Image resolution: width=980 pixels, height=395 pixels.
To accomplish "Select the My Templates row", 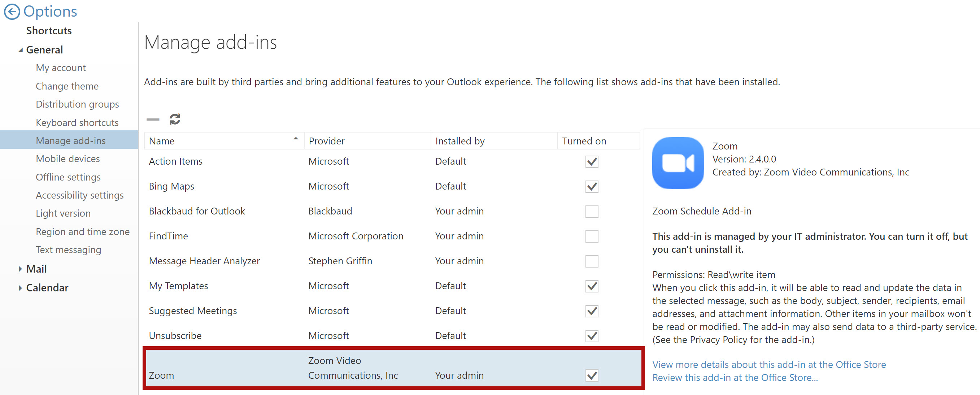I will tap(392, 286).
